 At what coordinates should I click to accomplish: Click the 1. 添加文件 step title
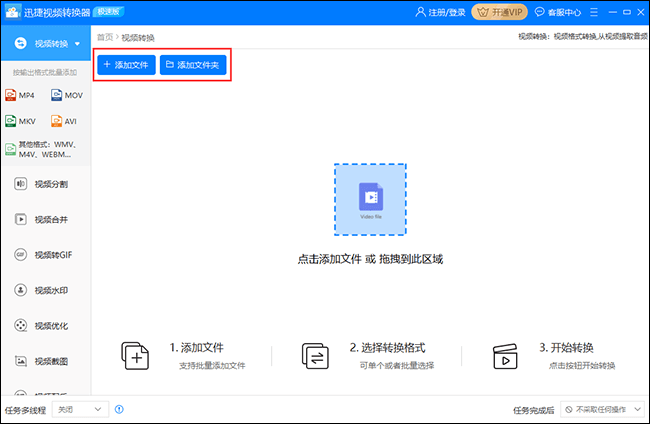coord(196,347)
